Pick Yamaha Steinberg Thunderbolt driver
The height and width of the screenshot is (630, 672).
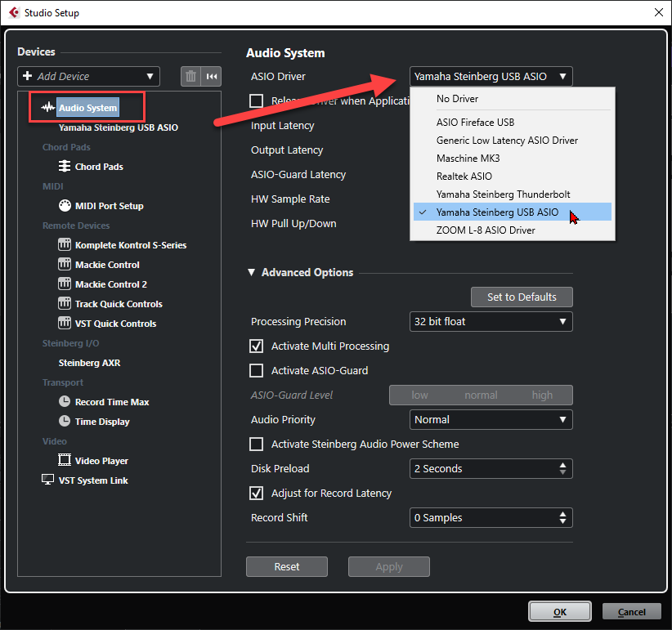click(513, 194)
